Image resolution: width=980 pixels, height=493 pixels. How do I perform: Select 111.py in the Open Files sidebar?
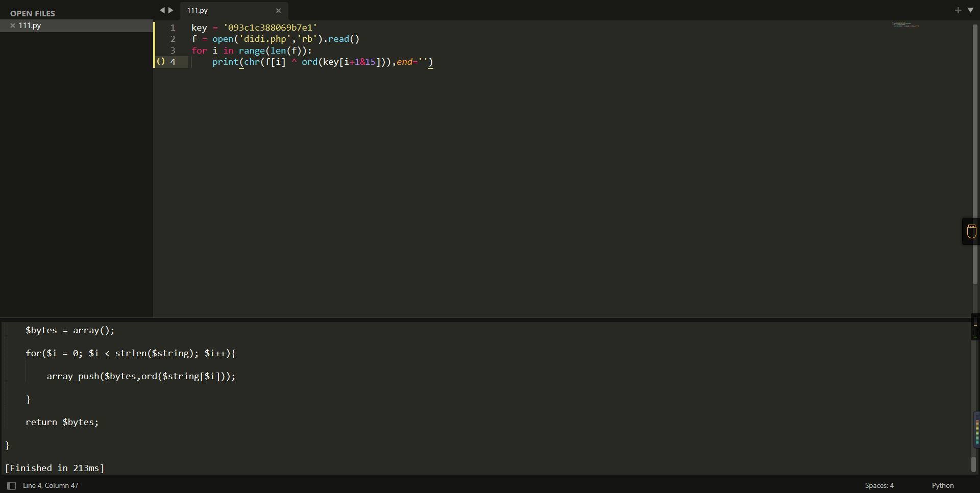tap(77, 26)
